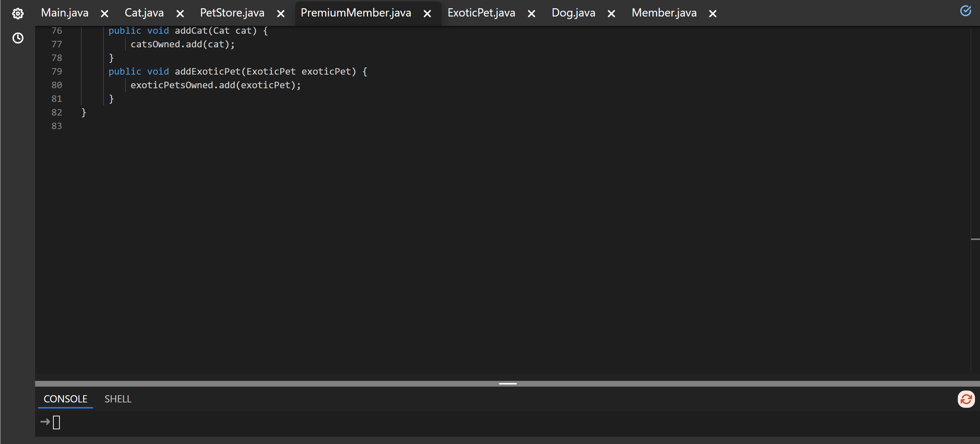The image size is (980, 444).
Task: Close the Dog.java tab
Action: pyautogui.click(x=611, y=14)
